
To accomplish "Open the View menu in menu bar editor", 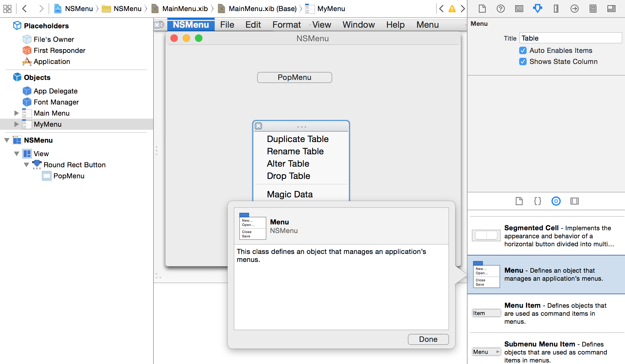I will point(322,25).
